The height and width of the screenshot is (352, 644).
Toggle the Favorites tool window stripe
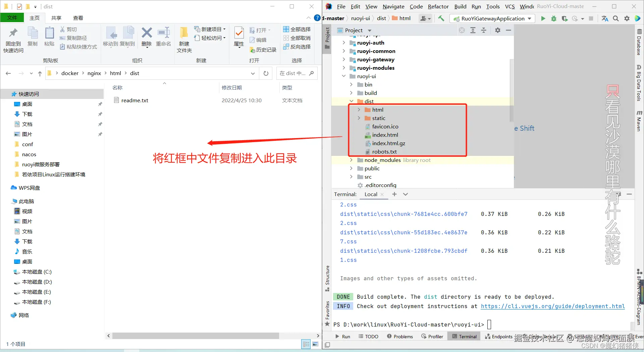click(327, 314)
